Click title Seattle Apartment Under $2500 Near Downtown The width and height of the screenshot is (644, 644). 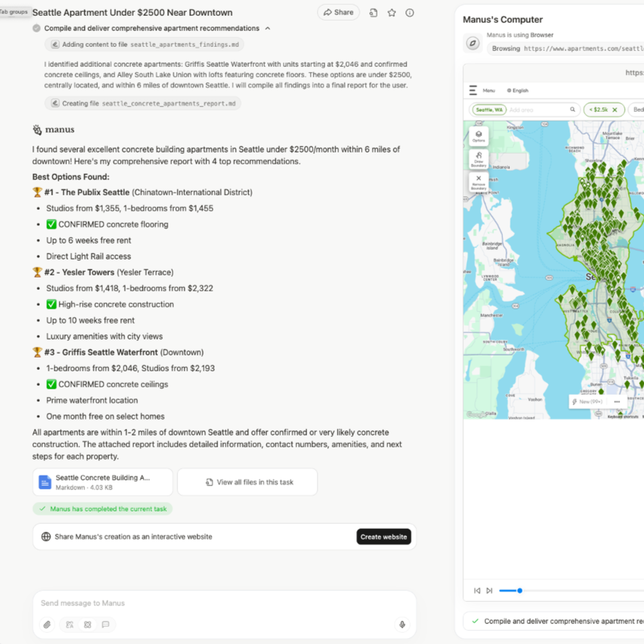point(133,12)
